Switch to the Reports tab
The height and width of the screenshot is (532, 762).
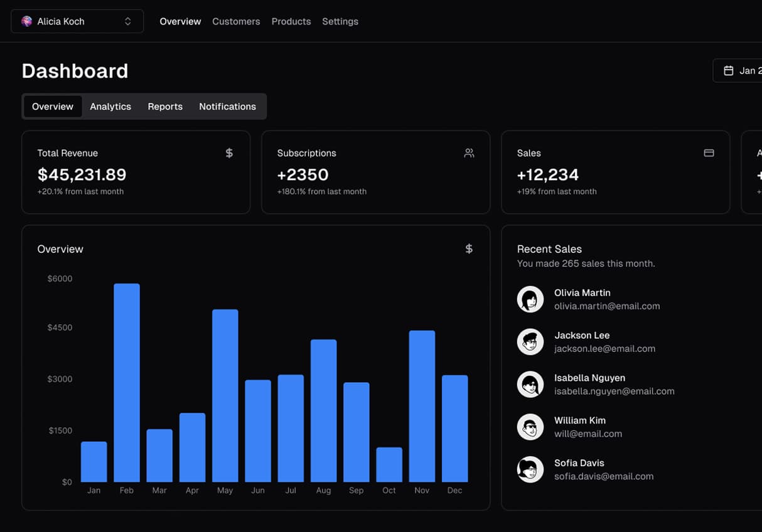pyautogui.click(x=165, y=107)
